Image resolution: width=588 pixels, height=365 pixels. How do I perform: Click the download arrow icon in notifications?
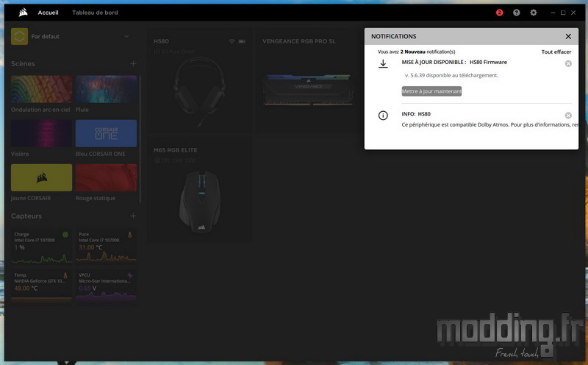pos(383,63)
